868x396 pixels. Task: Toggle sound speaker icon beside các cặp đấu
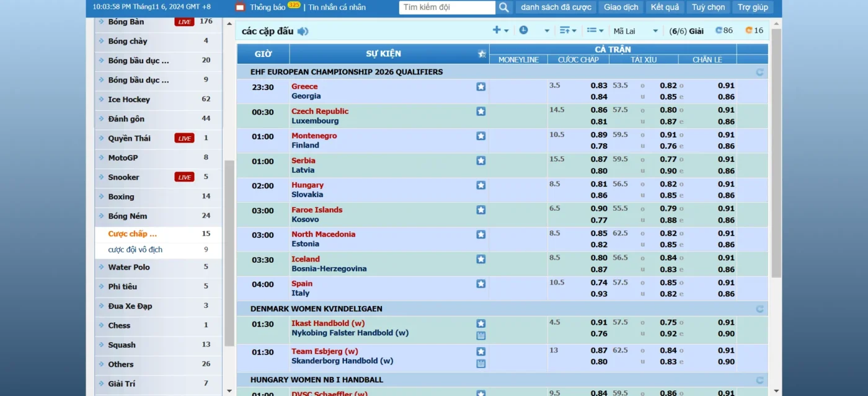[303, 32]
